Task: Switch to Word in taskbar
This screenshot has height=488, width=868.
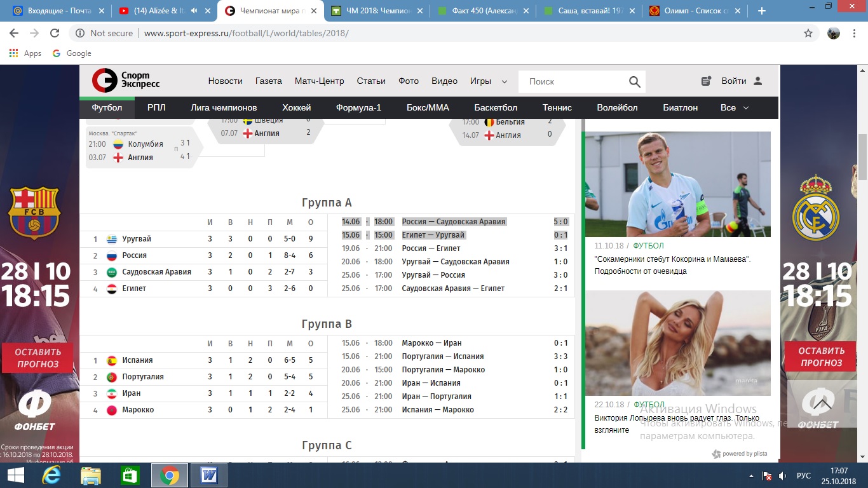Action: click(x=209, y=475)
